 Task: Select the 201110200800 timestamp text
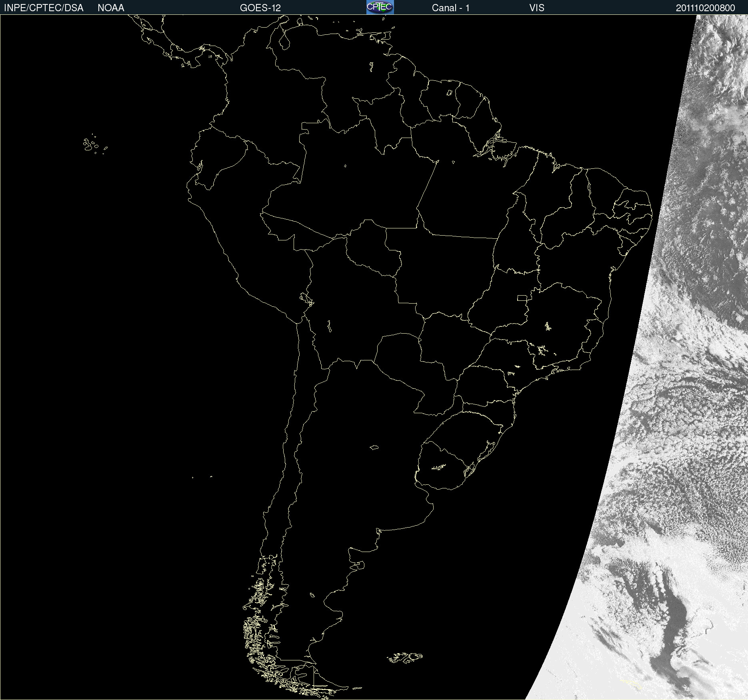pyautogui.click(x=706, y=8)
